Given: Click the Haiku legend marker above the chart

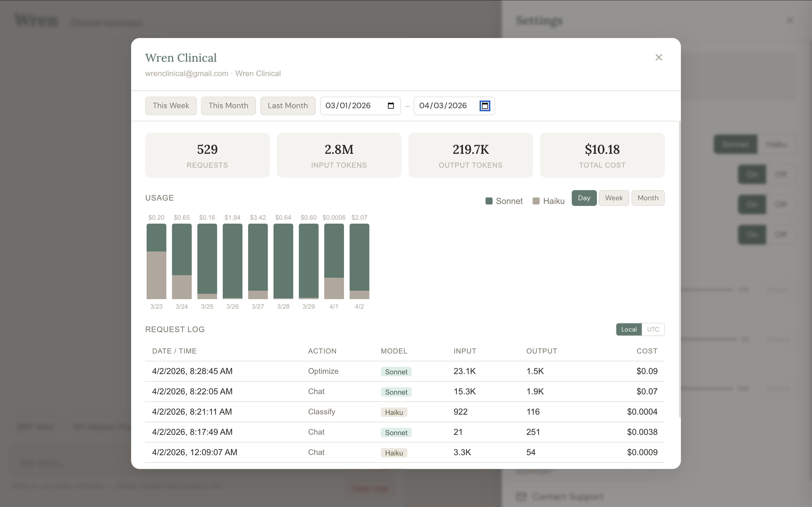Looking at the screenshot, I should (x=536, y=201).
